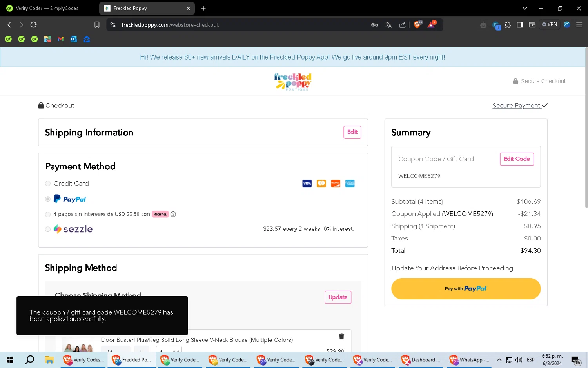This screenshot has width=588, height=368.
Task: Click the translate page icon
Action: 388,25
